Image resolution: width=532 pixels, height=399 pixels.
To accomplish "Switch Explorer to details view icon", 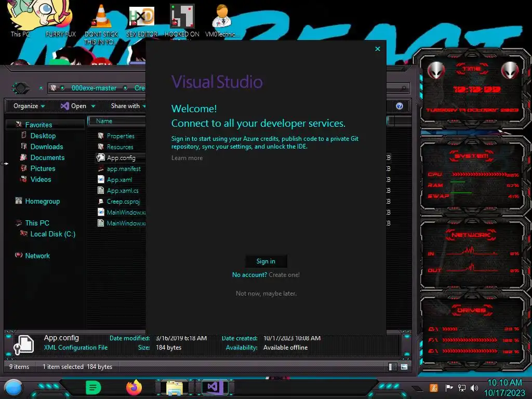I will pos(393,367).
